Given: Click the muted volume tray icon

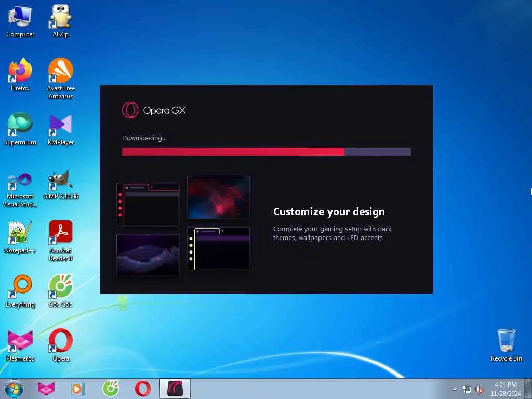Looking at the screenshot, I should tap(480, 390).
